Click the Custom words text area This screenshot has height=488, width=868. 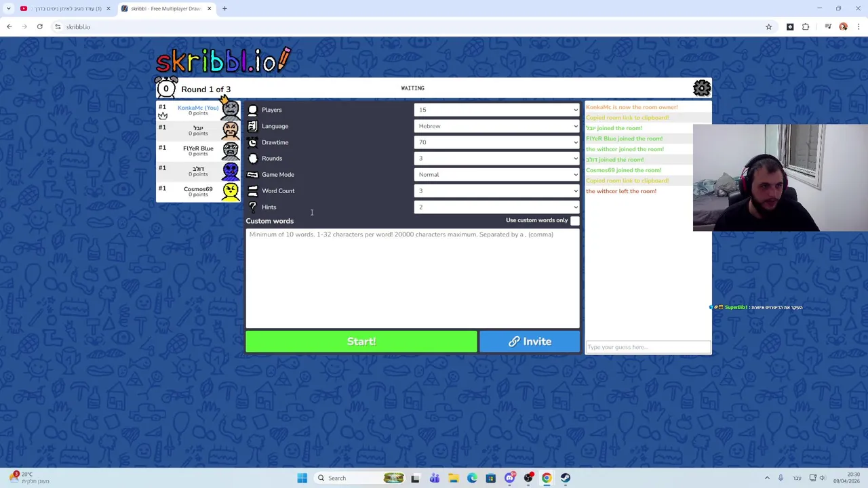click(x=412, y=278)
